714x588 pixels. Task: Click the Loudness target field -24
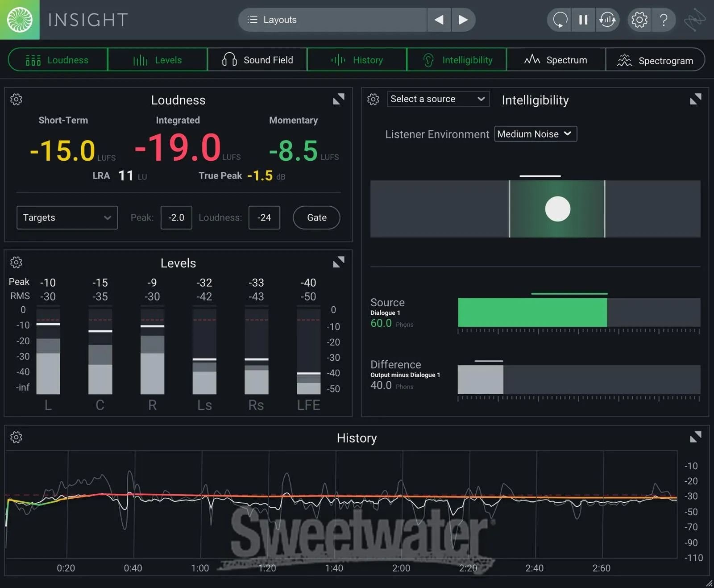pos(264,217)
